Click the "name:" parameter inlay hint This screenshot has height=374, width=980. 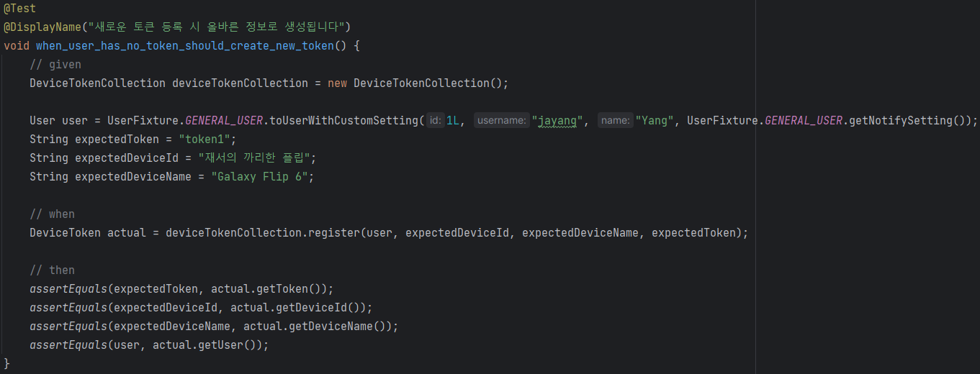pos(616,120)
